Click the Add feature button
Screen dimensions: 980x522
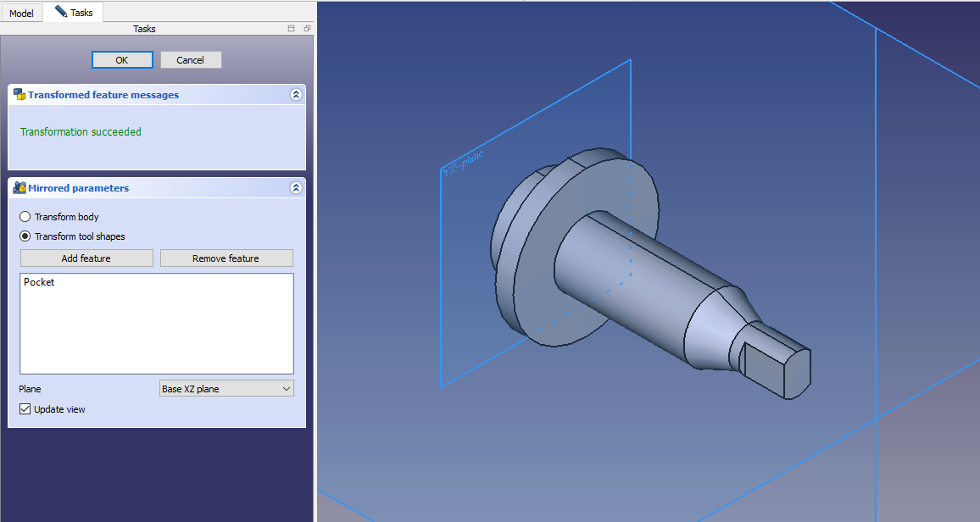coord(86,258)
